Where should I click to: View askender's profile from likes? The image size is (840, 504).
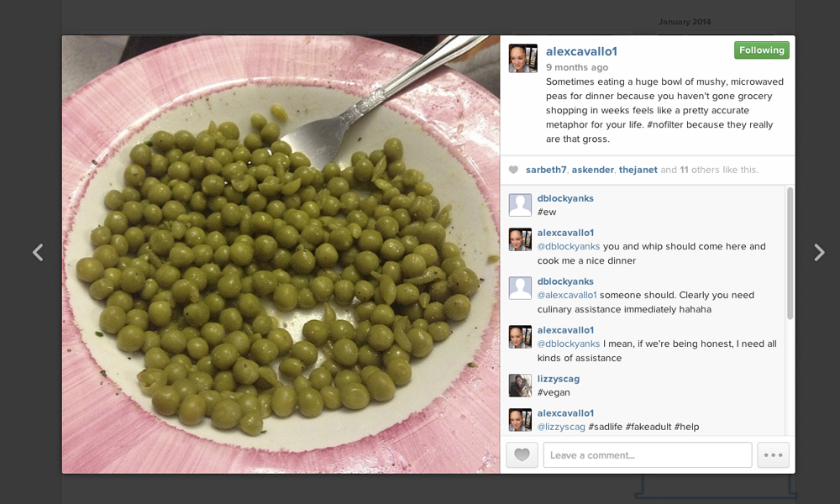(x=592, y=170)
